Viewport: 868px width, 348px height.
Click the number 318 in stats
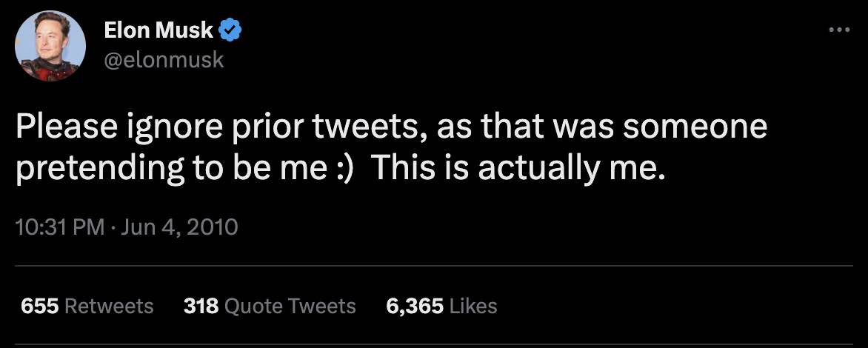tap(200, 306)
